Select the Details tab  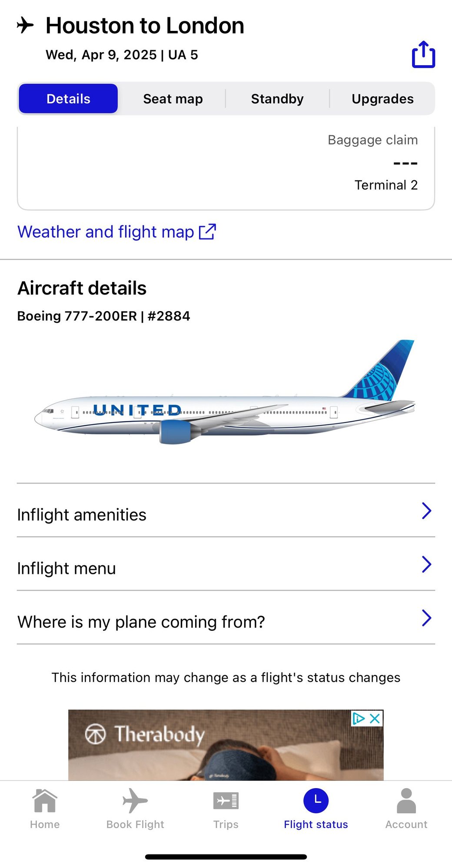coord(68,99)
